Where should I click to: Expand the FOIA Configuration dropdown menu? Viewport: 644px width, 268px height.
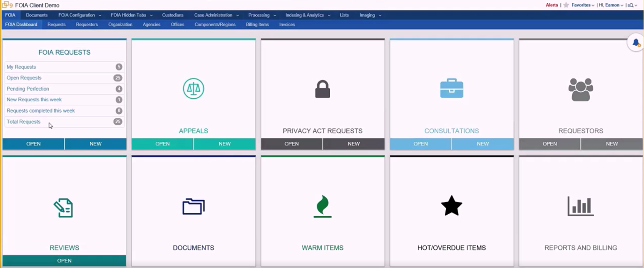pos(80,15)
